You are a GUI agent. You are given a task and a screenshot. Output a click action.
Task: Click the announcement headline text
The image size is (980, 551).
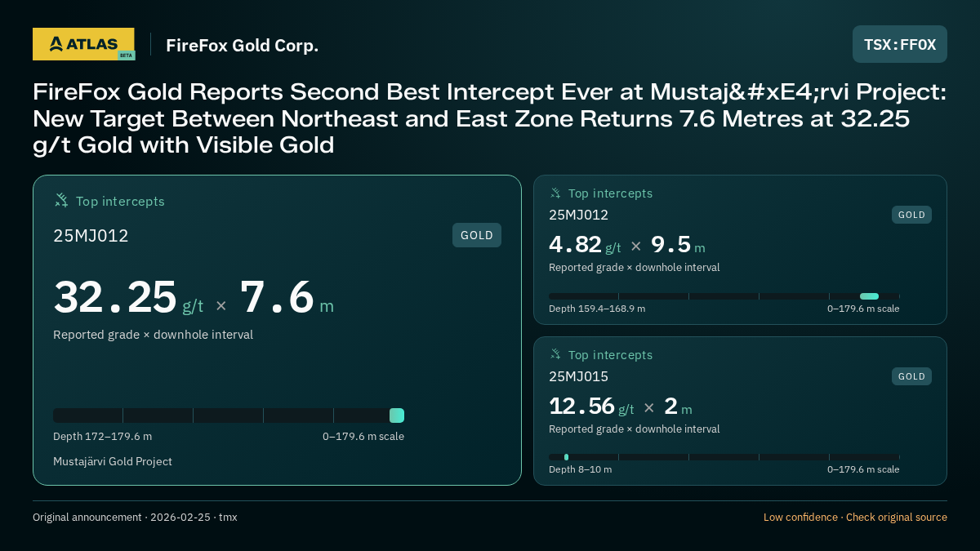490,118
